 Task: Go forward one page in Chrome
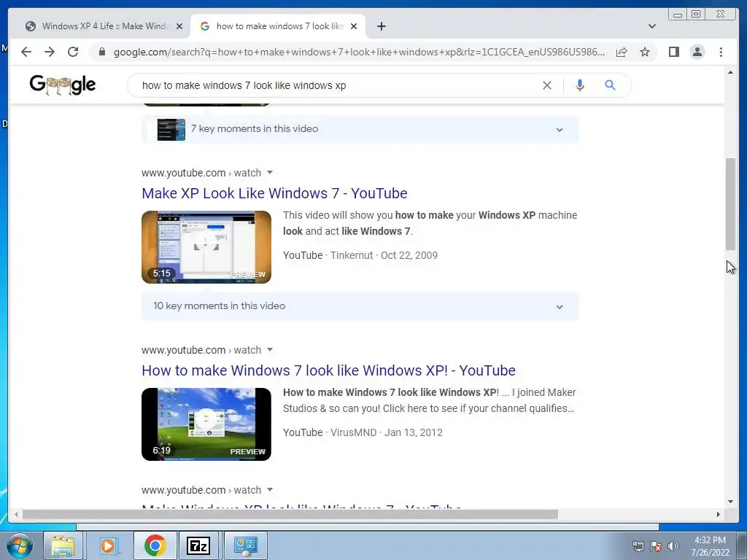click(50, 52)
